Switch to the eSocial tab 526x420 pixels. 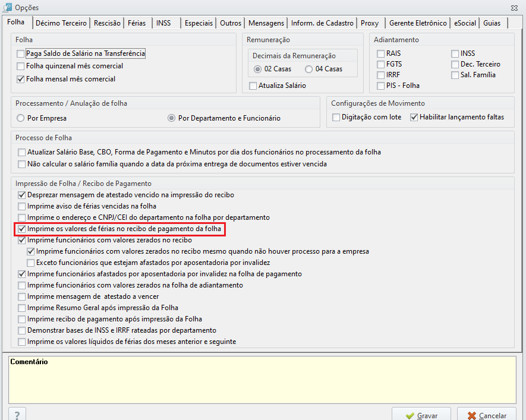point(465,23)
